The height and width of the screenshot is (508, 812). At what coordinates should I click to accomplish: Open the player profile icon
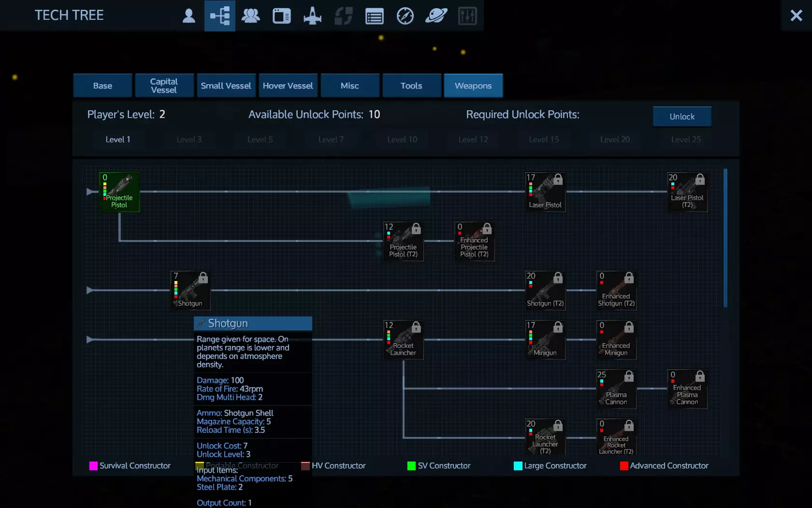tap(189, 16)
